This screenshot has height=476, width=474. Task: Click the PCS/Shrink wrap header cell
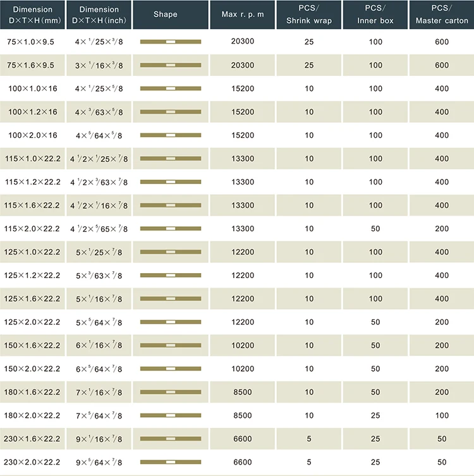coord(309,15)
